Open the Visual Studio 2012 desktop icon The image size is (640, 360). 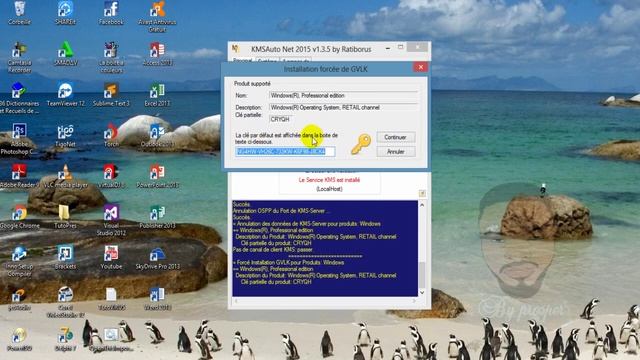[111, 220]
